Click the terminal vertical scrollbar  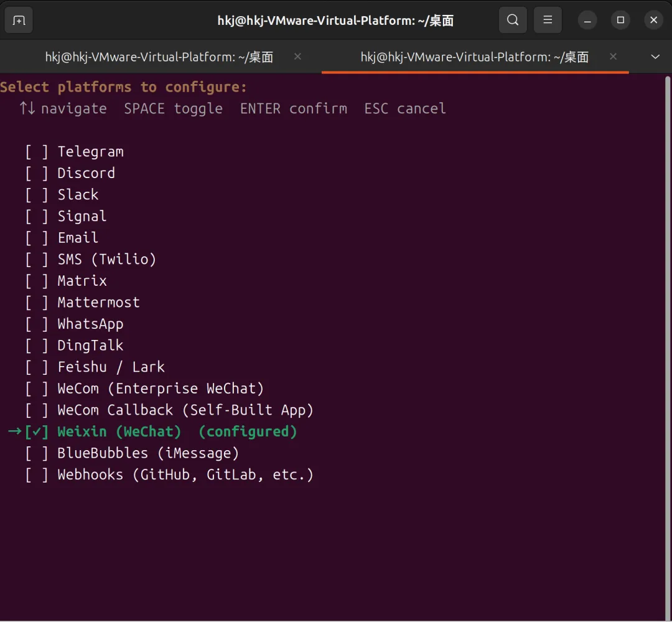coord(667,347)
